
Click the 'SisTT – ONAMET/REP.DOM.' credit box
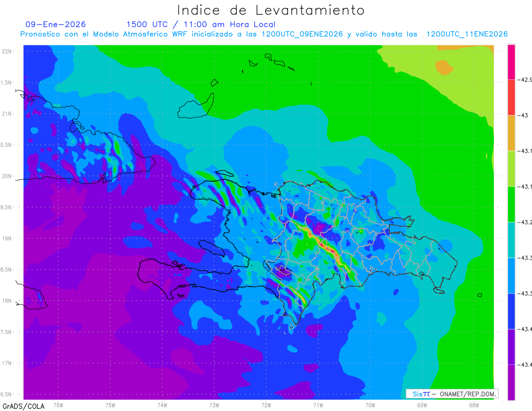pyautogui.click(x=452, y=394)
